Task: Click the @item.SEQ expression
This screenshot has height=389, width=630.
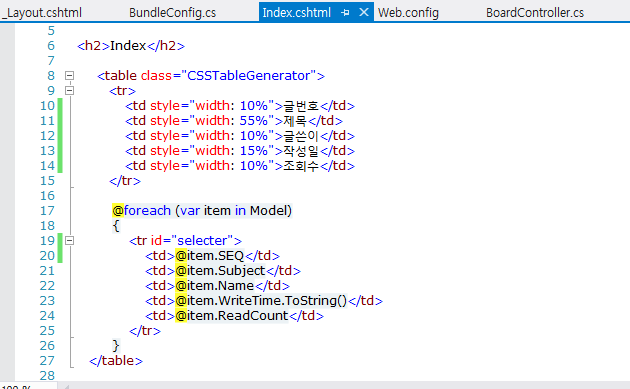Action: point(210,256)
